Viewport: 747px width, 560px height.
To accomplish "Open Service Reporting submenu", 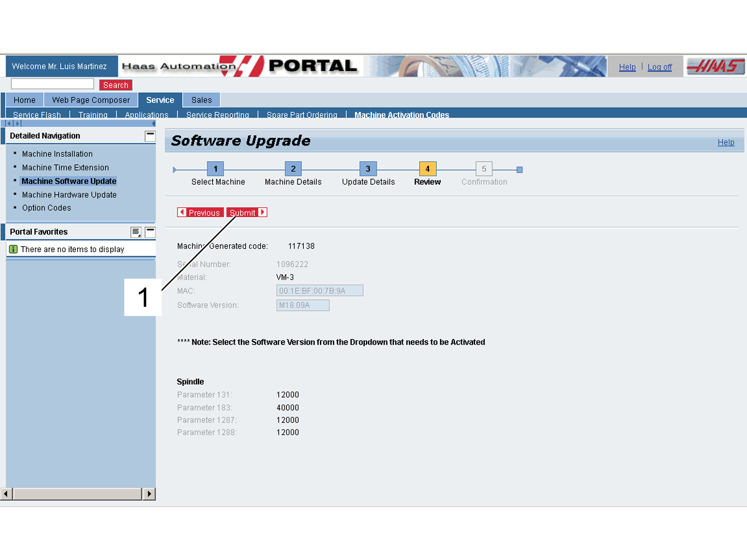I will [218, 114].
